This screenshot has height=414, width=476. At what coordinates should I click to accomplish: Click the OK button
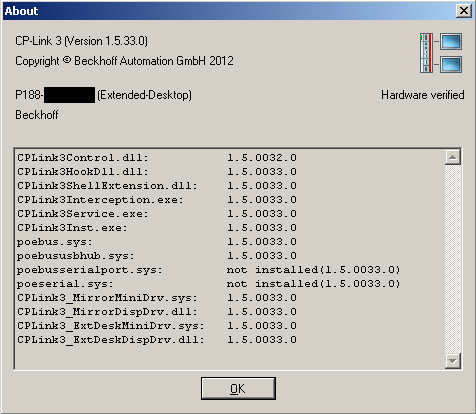point(238,388)
